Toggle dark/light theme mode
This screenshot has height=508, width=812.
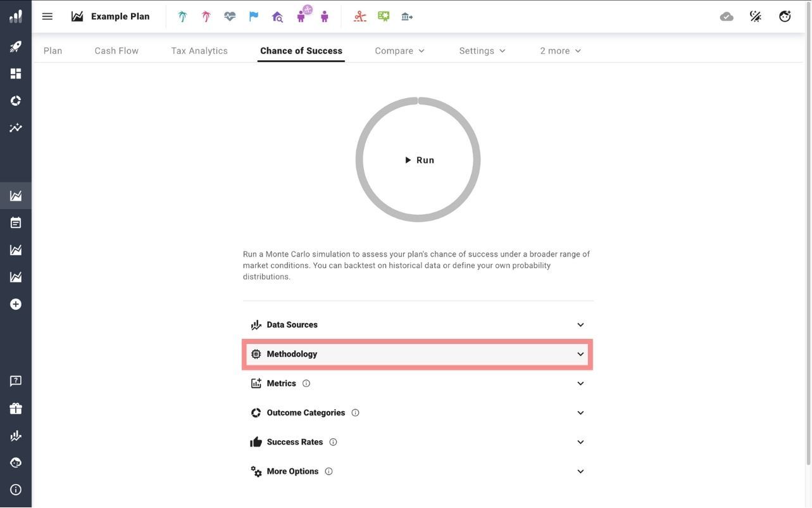pyautogui.click(x=756, y=16)
